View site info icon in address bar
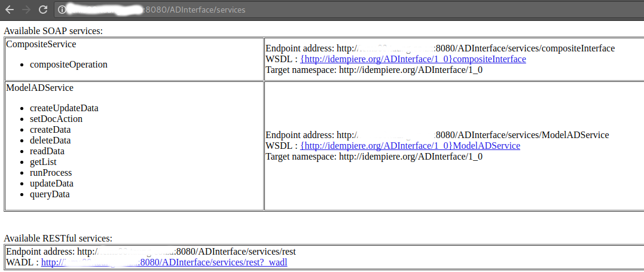644x272 pixels. [x=62, y=10]
